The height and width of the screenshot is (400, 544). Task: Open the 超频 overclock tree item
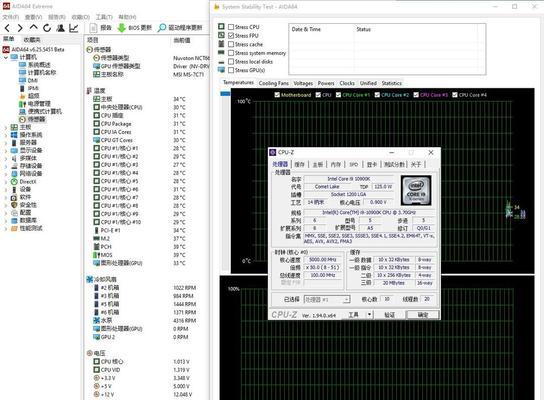click(x=34, y=96)
